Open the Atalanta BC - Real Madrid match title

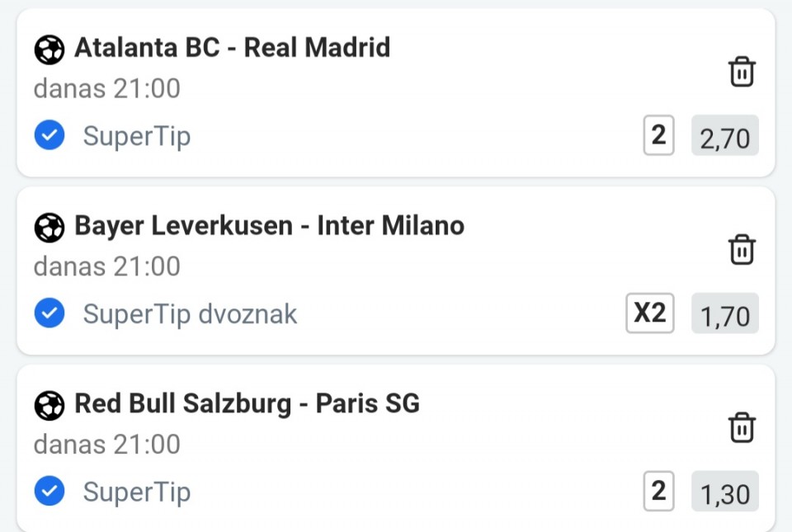tap(233, 48)
